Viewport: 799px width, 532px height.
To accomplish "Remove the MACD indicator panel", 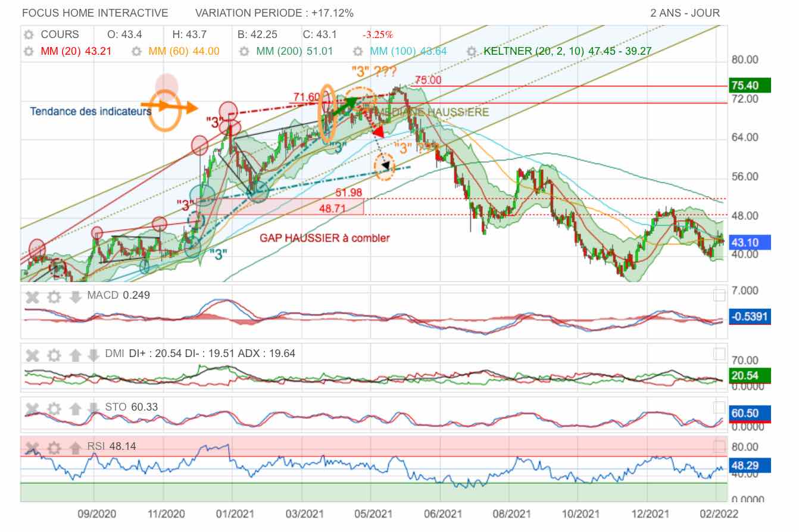I will [x=33, y=296].
